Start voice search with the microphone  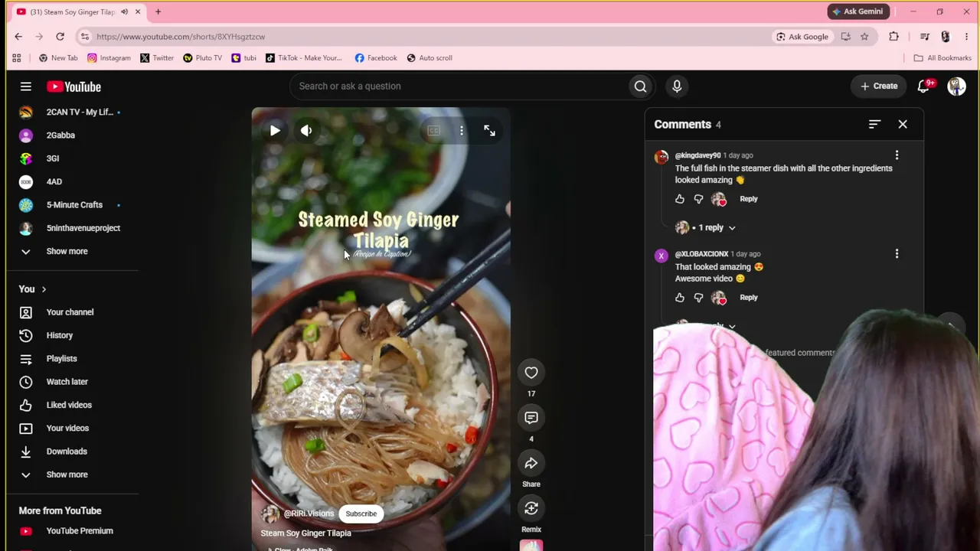click(x=677, y=86)
